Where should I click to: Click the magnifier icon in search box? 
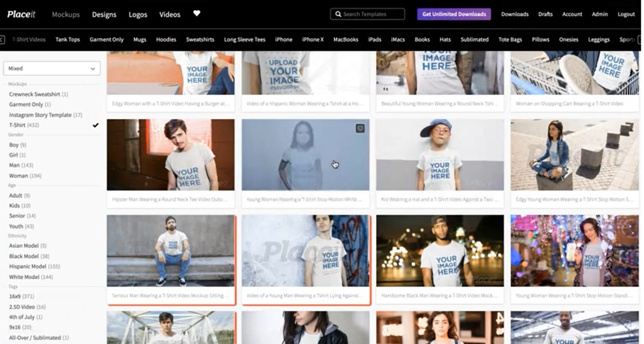(x=338, y=14)
